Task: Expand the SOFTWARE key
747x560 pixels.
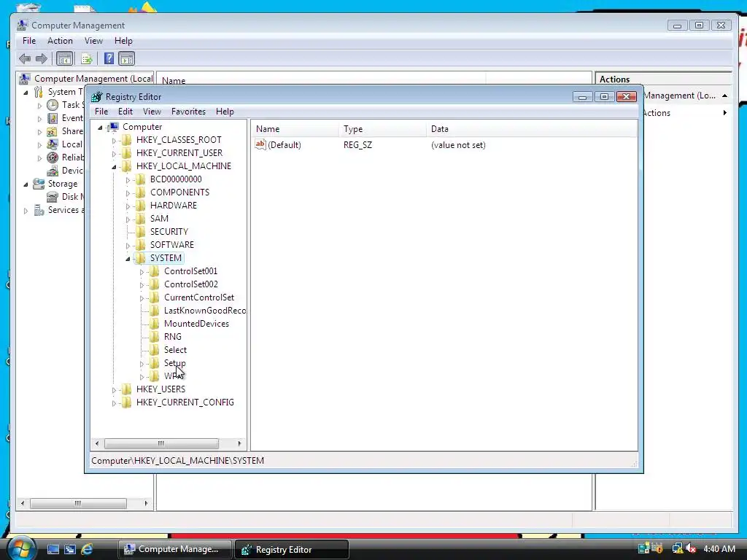Action: click(x=128, y=246)
